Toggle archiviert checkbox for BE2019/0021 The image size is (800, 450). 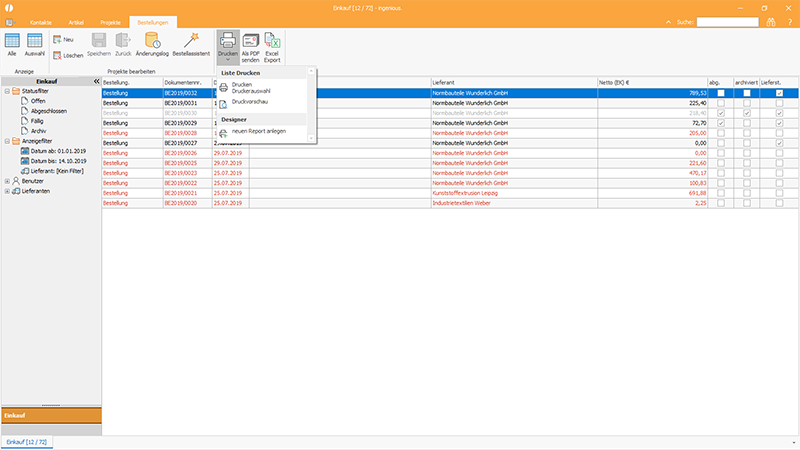(x=747, y=193)
